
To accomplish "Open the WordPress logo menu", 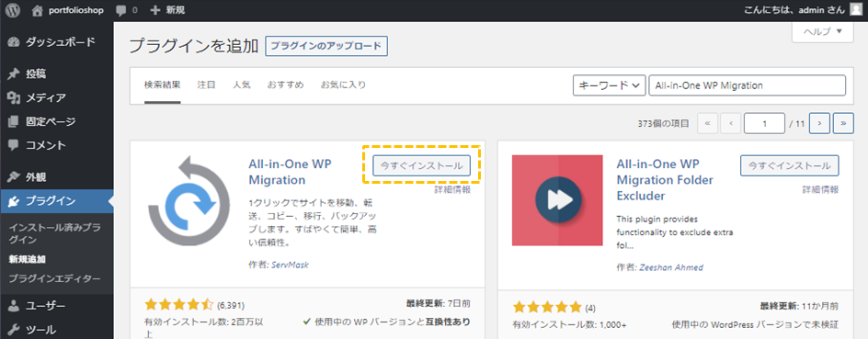I will 13,10.
